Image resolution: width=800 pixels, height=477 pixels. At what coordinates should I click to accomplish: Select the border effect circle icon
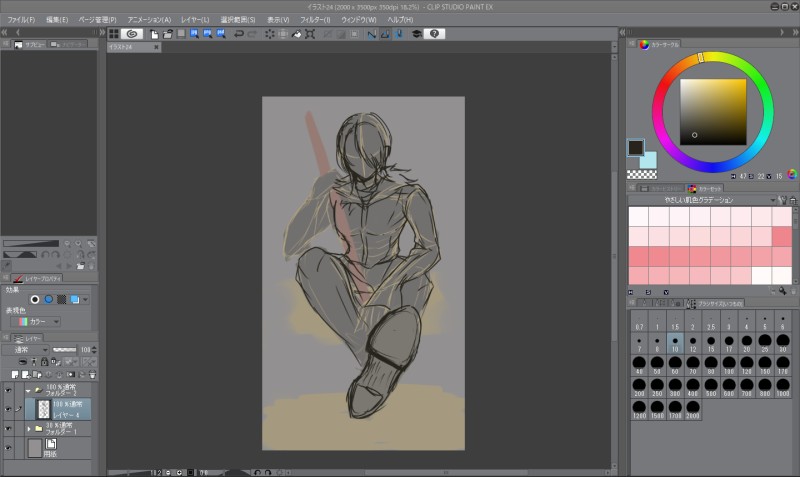pyautogui.click(x=35, y=299)
